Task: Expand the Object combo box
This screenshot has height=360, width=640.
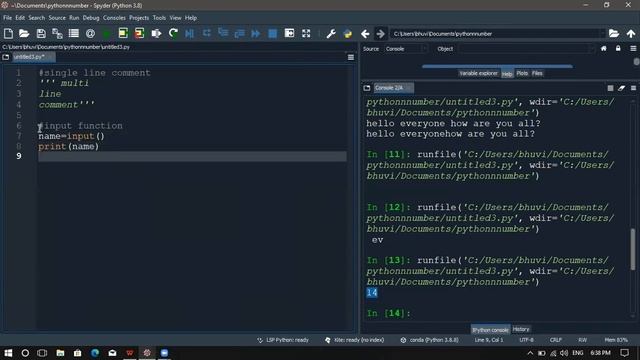Action: pyautogui.click(x=526, y=49)
